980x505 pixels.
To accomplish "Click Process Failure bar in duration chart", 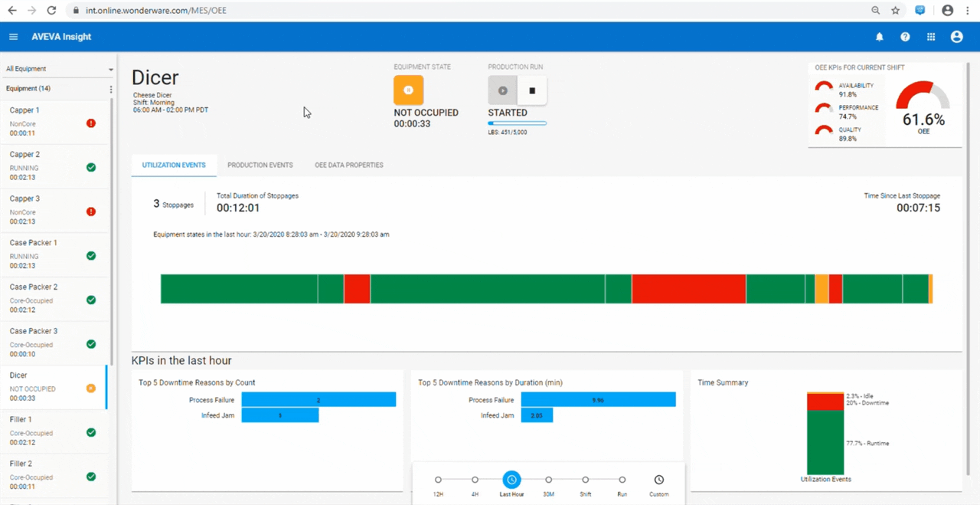I will [x=599, y=400].
